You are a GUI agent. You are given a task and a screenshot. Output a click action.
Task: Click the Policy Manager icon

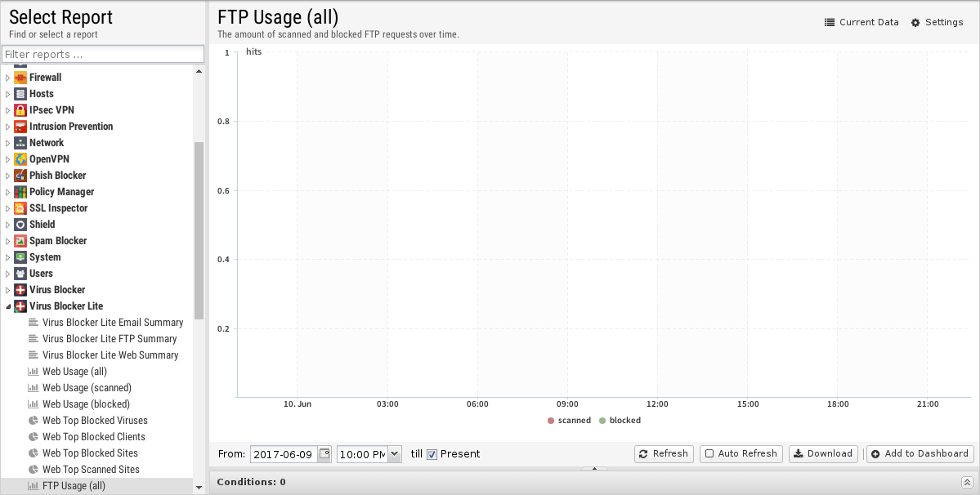(20, 192)
